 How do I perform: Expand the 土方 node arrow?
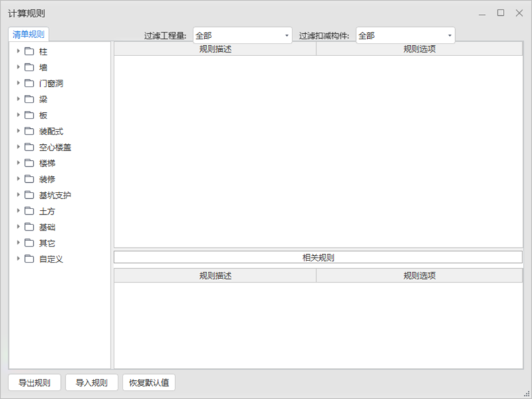(x=19, y=211)
